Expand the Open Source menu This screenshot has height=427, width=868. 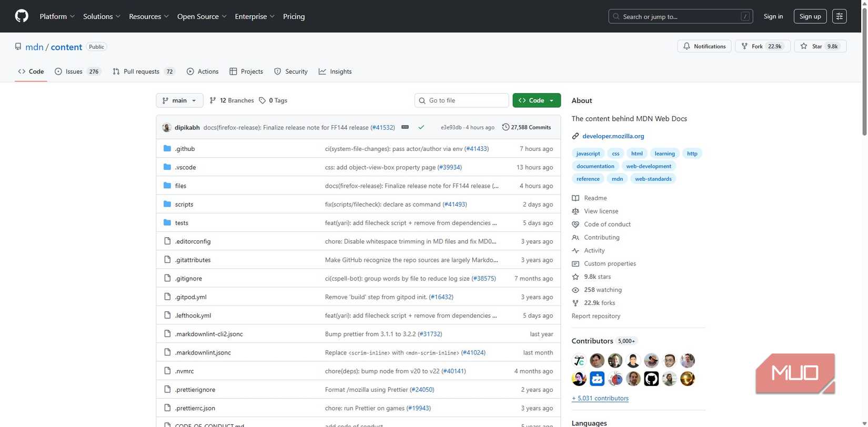pyautogui.click(x=202, y=16)
